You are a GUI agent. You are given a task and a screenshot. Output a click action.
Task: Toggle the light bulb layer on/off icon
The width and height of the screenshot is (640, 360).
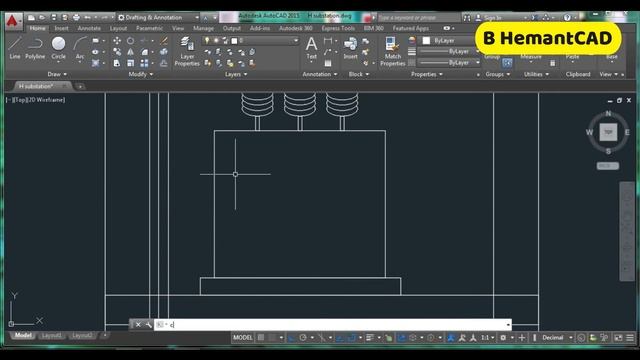[x=207, y=40]
